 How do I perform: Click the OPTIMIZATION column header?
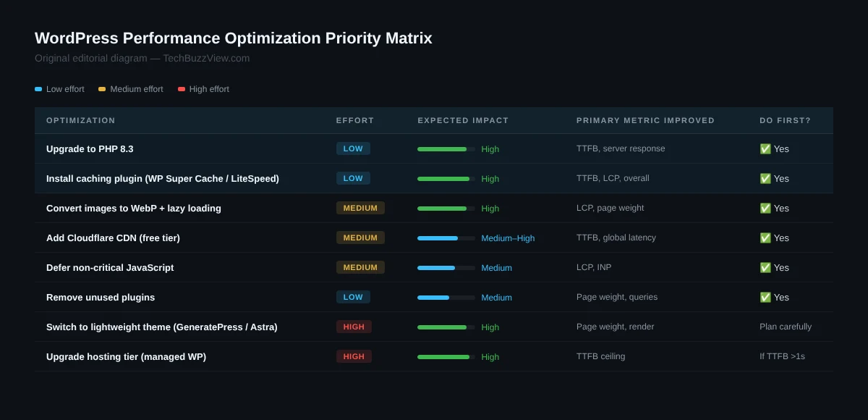point(81,120)
